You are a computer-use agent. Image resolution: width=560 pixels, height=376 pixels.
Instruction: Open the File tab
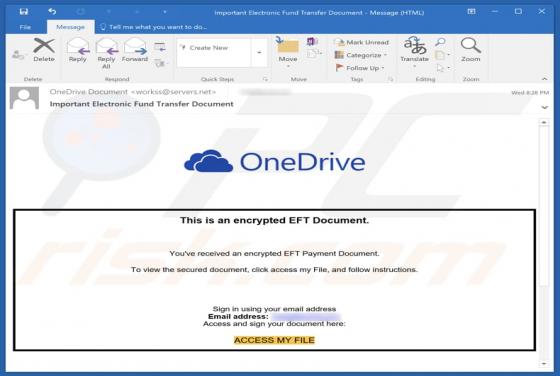coord(25,27)
